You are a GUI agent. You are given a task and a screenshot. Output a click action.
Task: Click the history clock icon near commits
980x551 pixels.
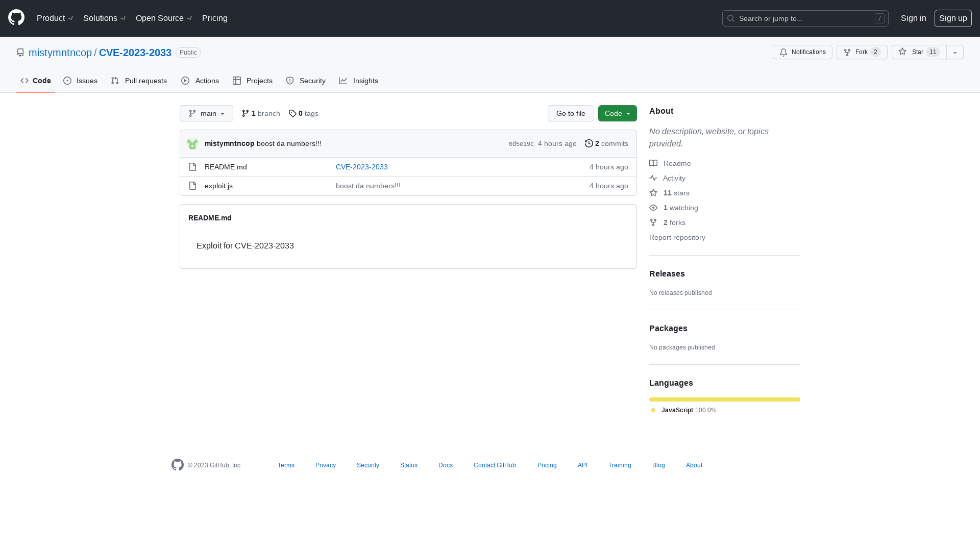[x=589, y=143]
